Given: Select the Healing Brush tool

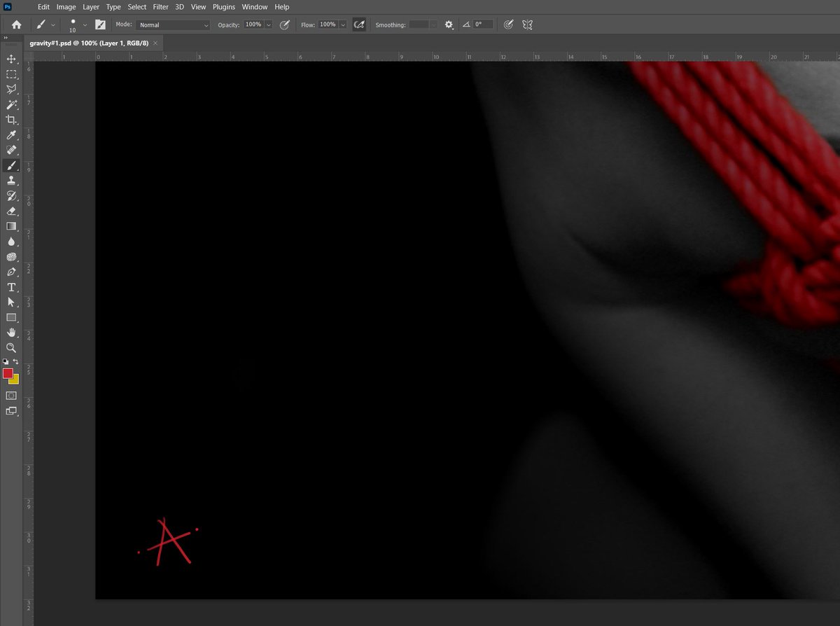Looking at the screenshot, I should pos(11,150).
